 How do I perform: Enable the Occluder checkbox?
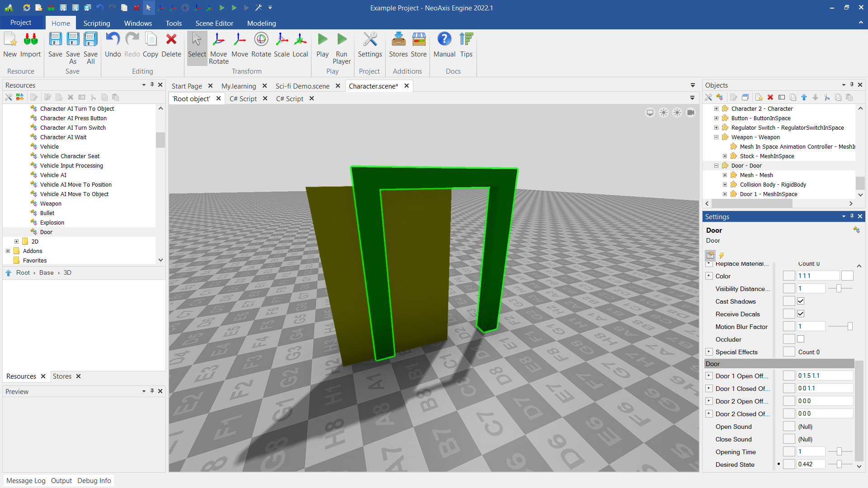(801, 339)
